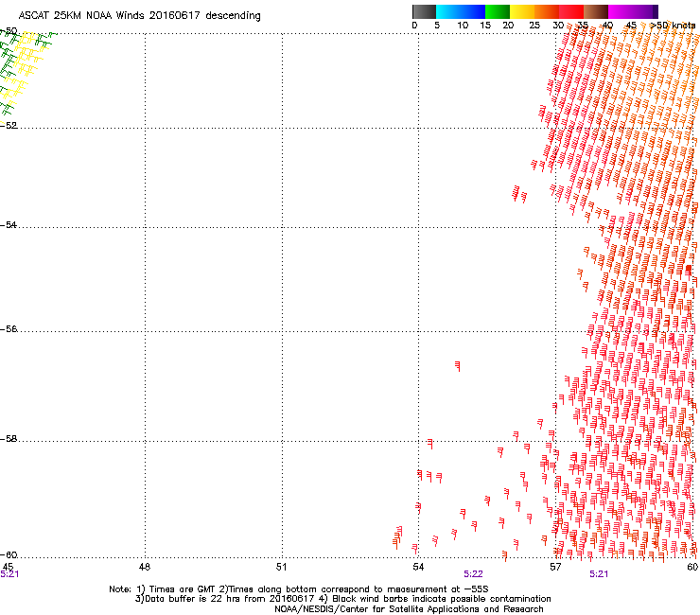
Task: Click the legend label '20'
Action: pyautogui.click(x=508, y=25)
